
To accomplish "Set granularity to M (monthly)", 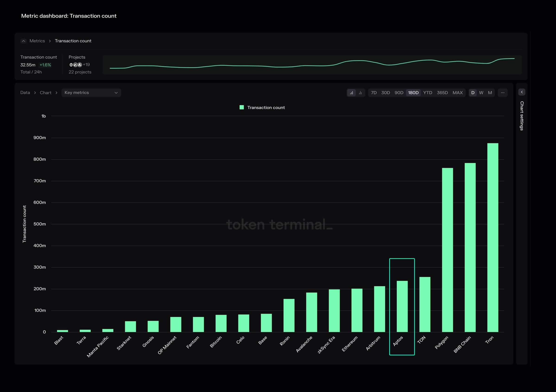I will click(x=490, y=93).
